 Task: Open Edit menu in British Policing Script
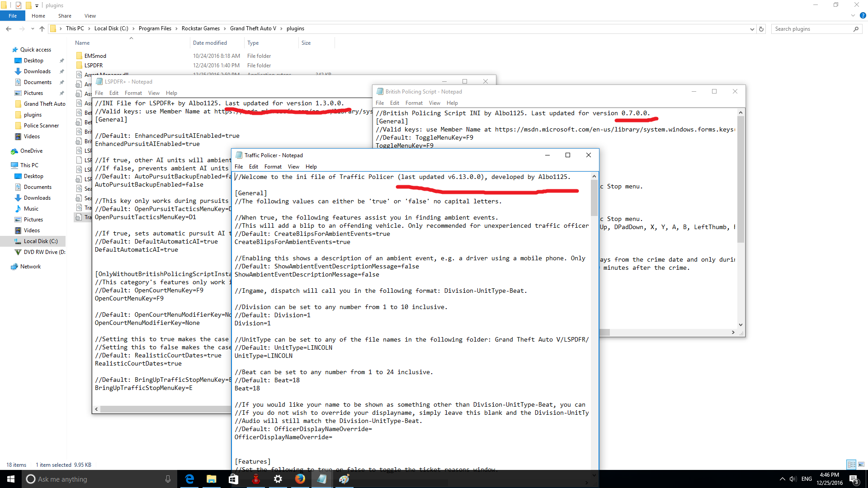(x=394, y=103)
